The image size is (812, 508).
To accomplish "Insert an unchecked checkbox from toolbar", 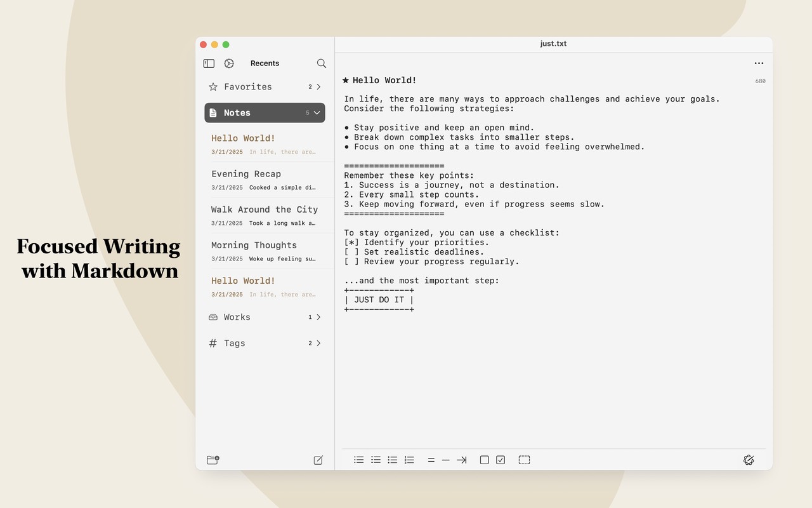I will pyautogui.click(x=485, y=460).
